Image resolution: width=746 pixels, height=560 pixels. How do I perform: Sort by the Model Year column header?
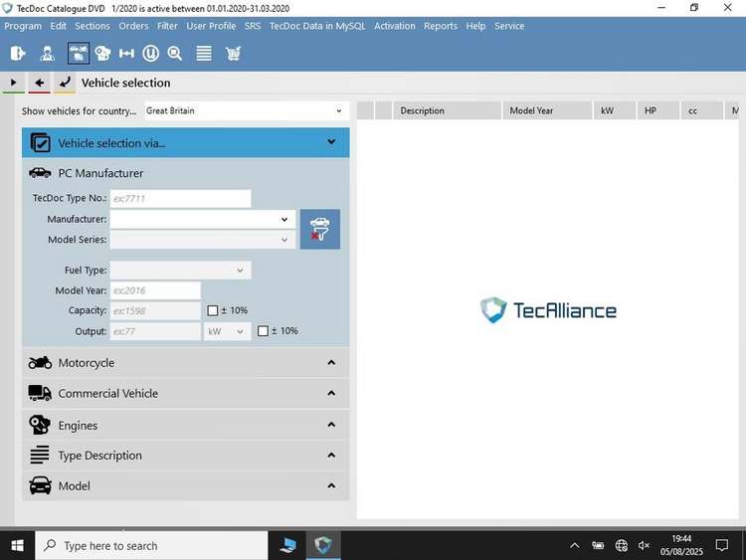pyautogui.click(x=547, y=110)
